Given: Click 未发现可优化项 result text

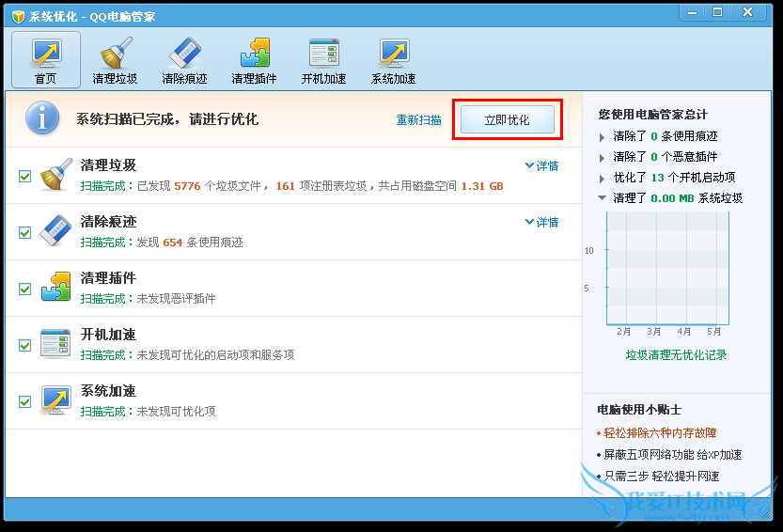Looking at the screenshot, I should click(x=177, y=412).
